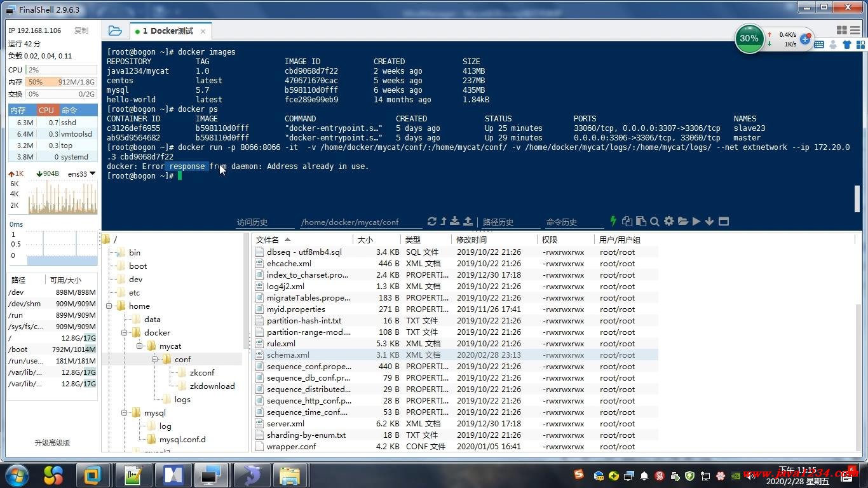Click the 命令历史 field

click(574, 222)
